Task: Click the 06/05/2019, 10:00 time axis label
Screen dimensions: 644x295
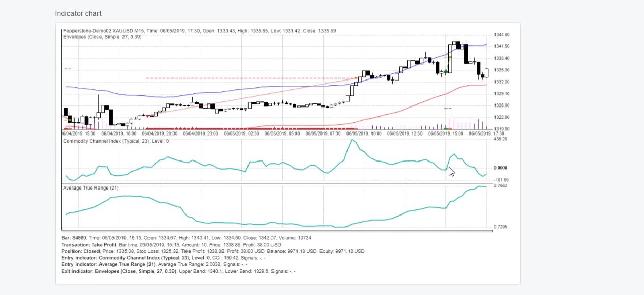Action: pos(364,133)
